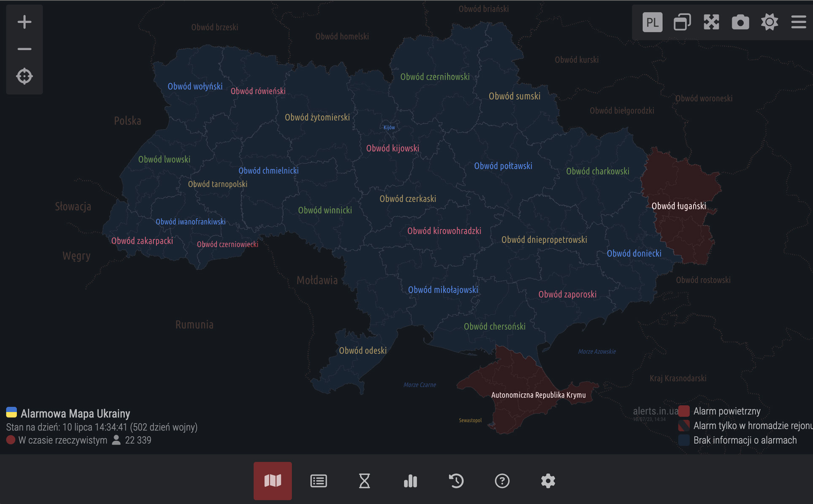The image size is (813, 504).
Task: Click the Stan na dzień date line
Action: [x=102, y=427]
